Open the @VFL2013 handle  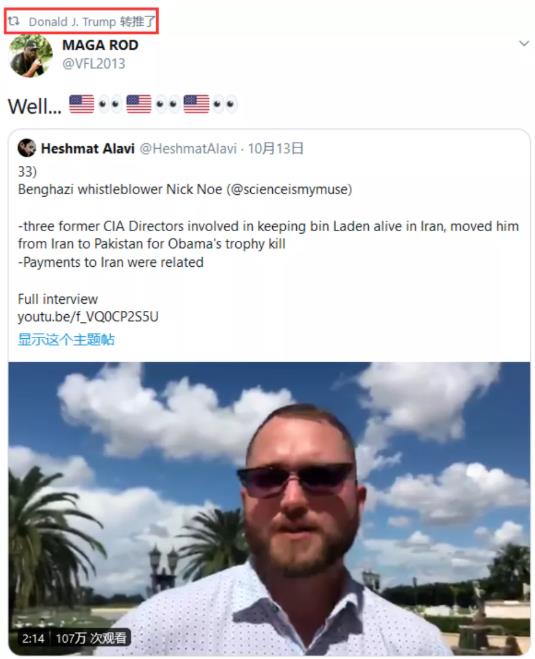pyautogui.click(x=94, y=63)
